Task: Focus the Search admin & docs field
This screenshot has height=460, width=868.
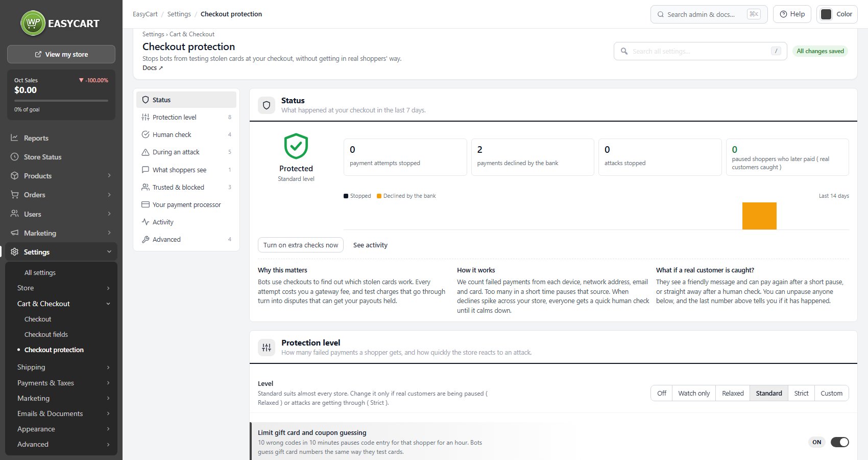Action: coord(709,14)
